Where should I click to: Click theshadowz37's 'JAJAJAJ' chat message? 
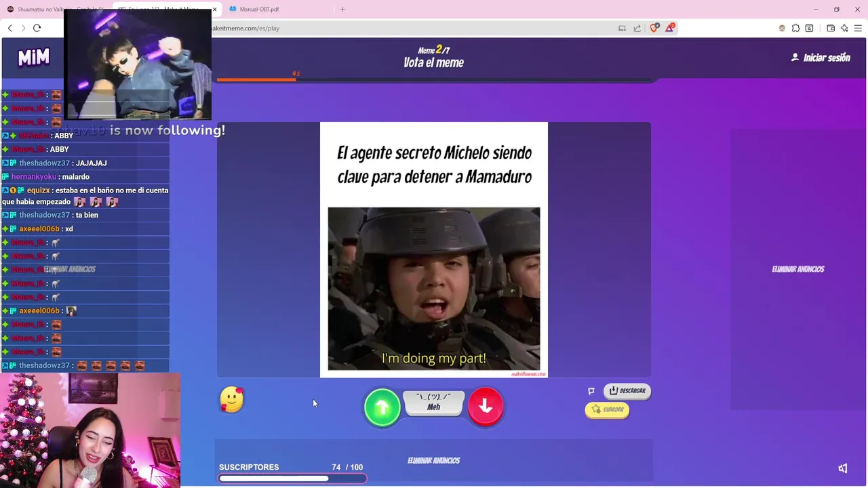(85, 163)
